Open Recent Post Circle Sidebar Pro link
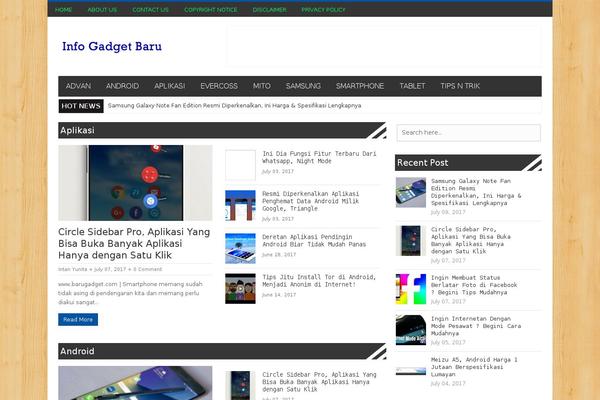The height and width of the screenshot is (400, 600). pos(471,240)
